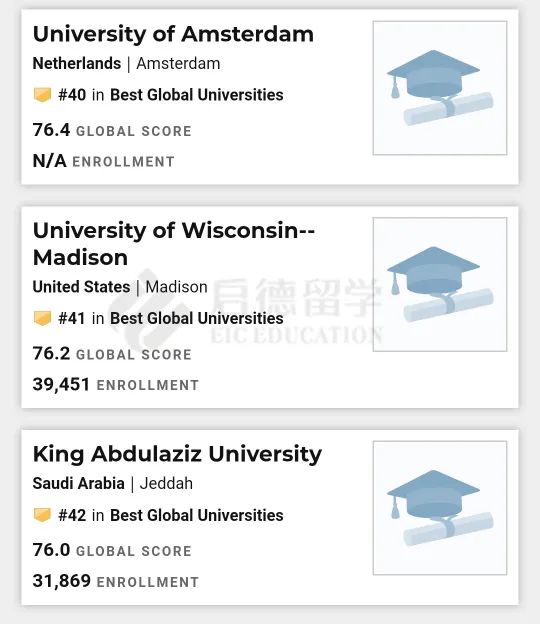Open the King Abdulaziz University title link
Image resolution: width=540 pixels, height=624 pixels.
click(177, 454)
